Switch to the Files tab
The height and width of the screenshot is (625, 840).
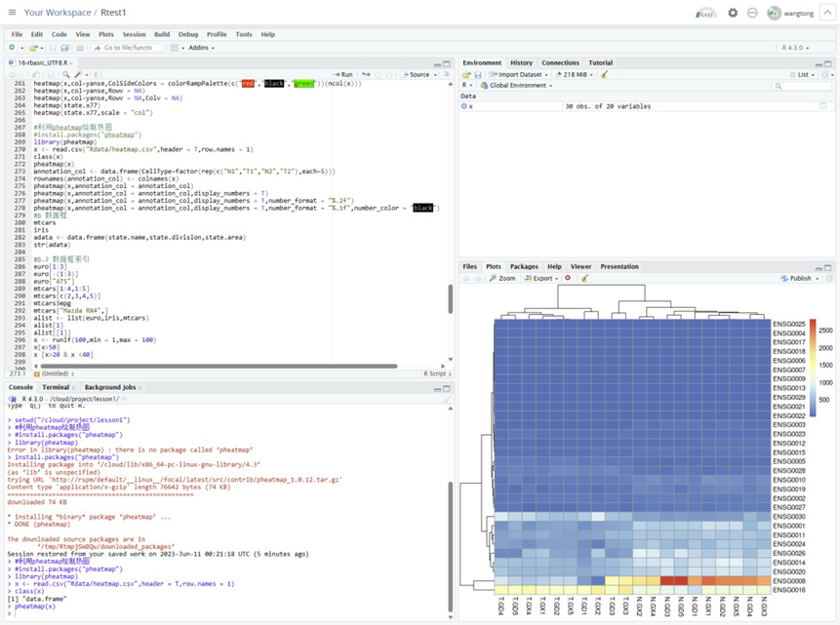(470, 266)
